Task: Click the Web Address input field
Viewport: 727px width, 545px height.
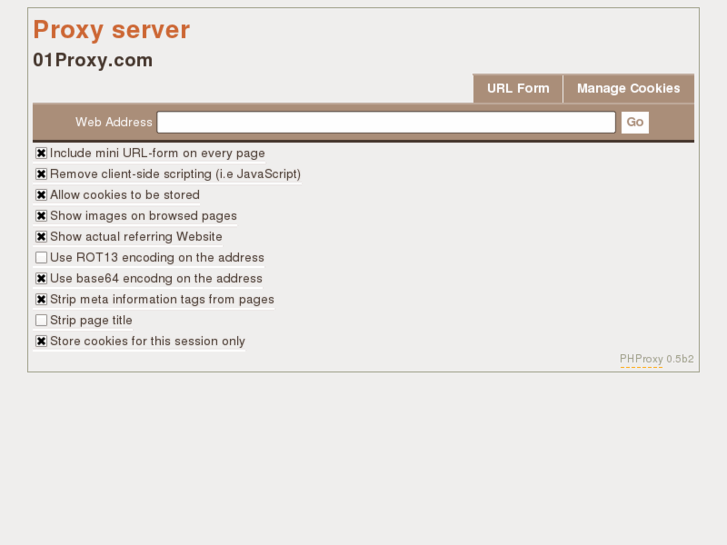Action: pos(386,122)
